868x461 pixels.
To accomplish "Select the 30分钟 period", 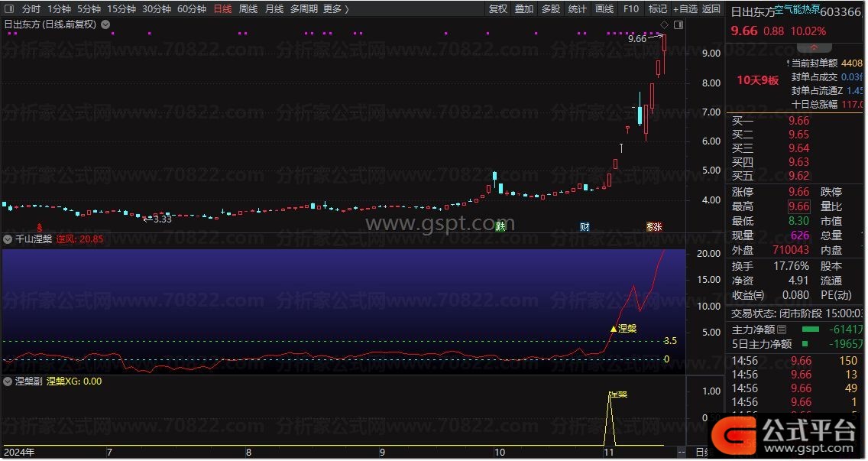I will pyautogui.click(x=157, y=9).
